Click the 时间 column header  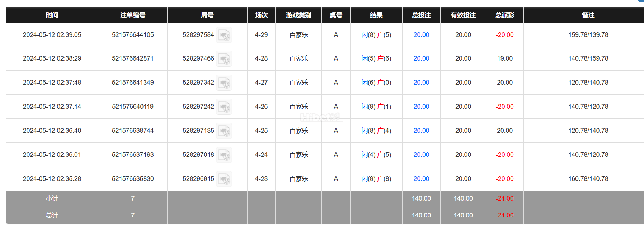coord(52,15)
